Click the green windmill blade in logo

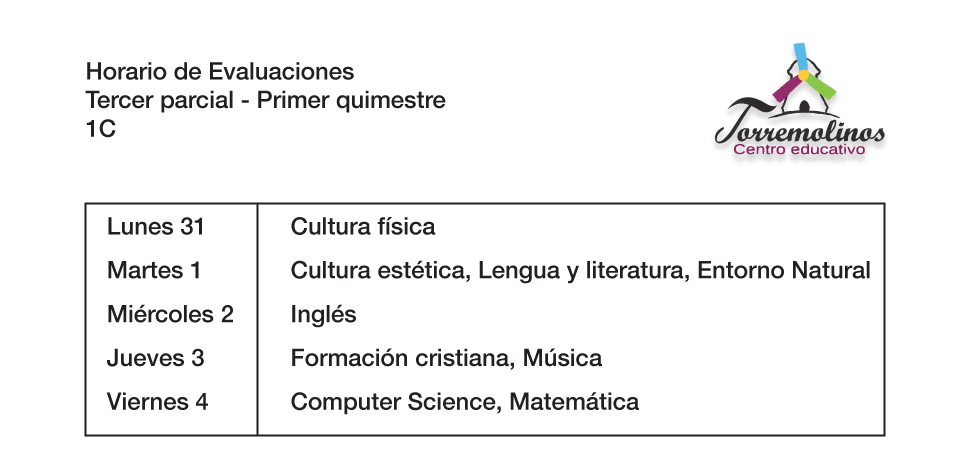click(822, 87)
